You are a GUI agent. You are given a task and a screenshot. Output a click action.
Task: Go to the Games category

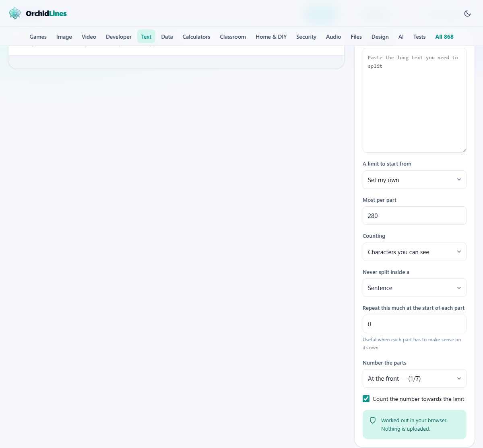pos(38,37)
